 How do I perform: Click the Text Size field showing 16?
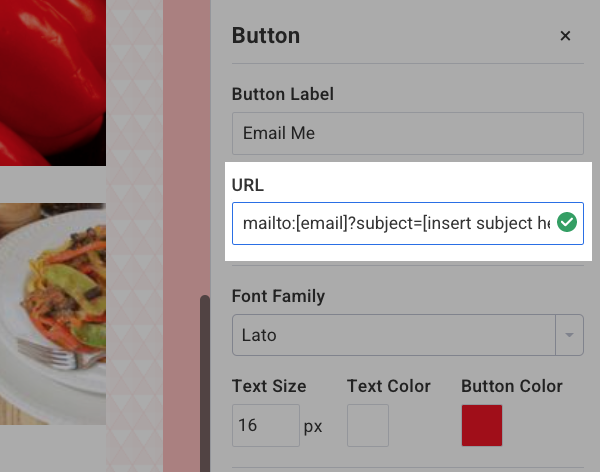pyautogui.click(x=265, y=426)
